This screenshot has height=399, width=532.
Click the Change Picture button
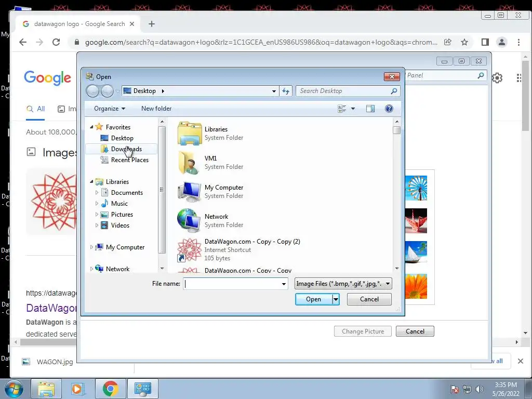pos(363,331)
